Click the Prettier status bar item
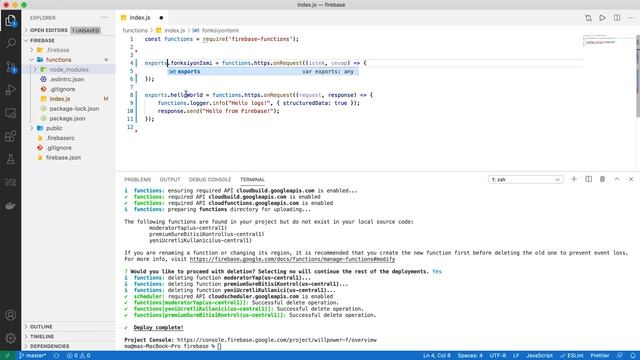640x360 pixels. point(600,356)
